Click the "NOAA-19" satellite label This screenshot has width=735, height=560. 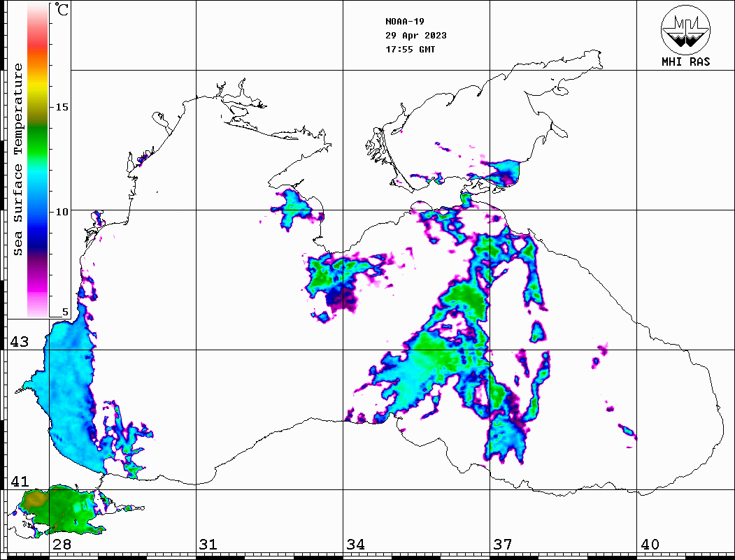point(404,22)
